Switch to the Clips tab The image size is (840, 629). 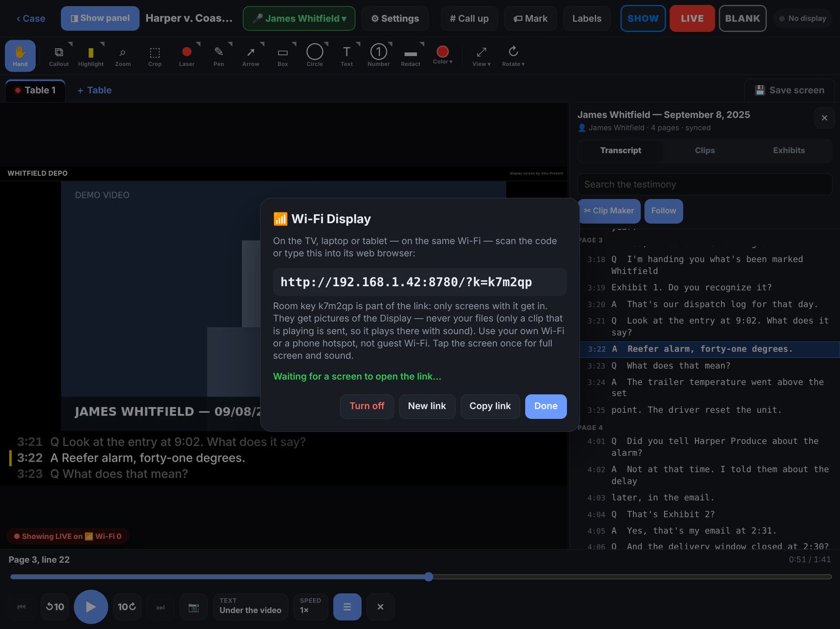click(x=705, y=151)
